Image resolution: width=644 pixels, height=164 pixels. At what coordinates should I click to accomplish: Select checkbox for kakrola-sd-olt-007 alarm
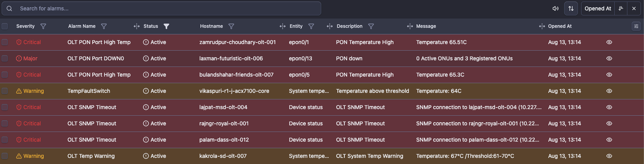point(5,156)
